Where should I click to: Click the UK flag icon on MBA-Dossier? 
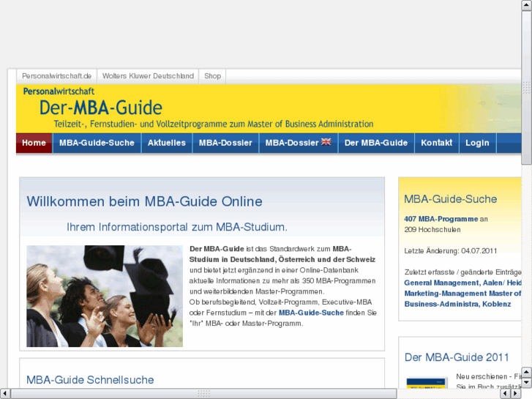pos(326,142)
